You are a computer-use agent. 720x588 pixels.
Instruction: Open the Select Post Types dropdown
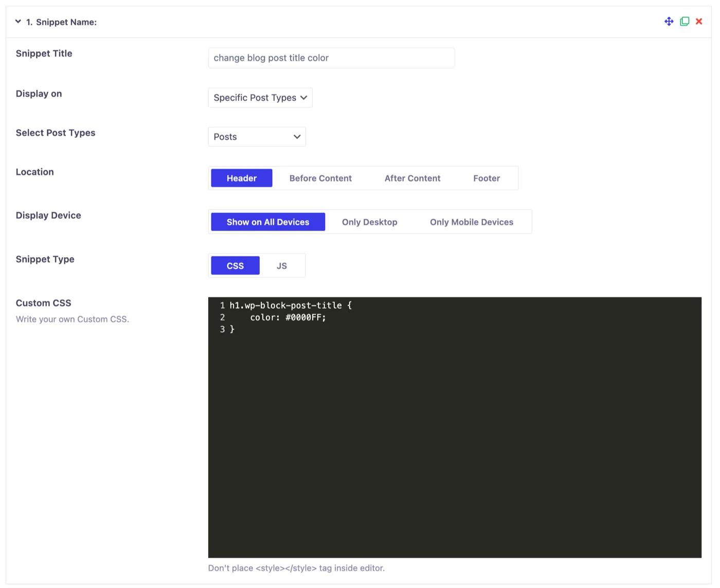257,137
